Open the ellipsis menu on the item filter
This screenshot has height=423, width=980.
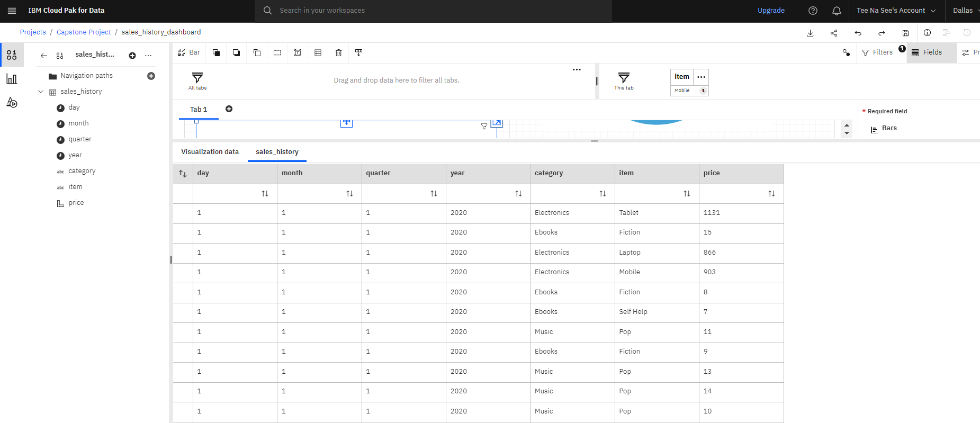pos(701,77)
